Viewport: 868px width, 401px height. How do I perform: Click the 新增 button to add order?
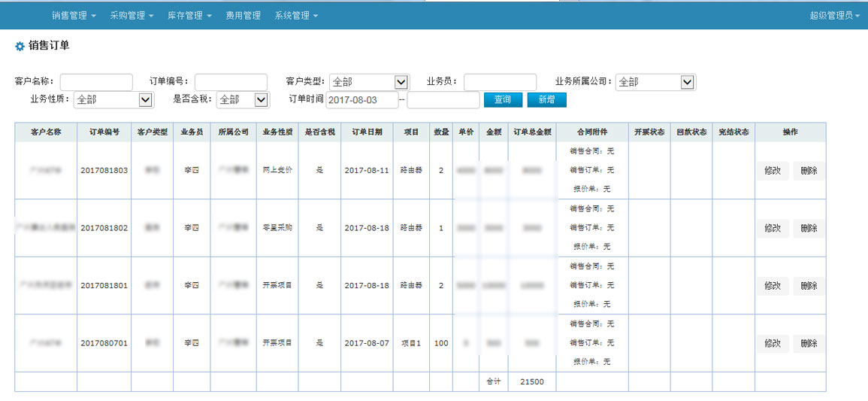[546, 100]
